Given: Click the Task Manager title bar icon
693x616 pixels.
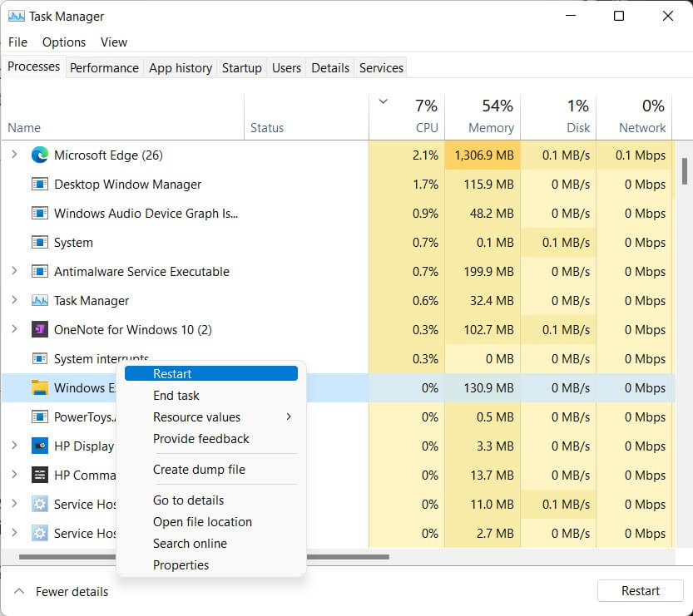Looking at the screenshot, I should [17, 17].
